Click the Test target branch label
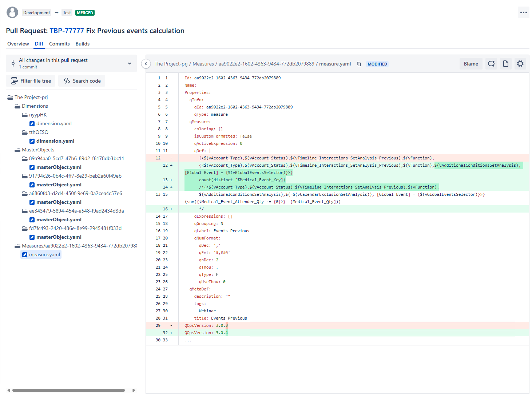532x396 pixels. pyautogui.click(x=67, y=13)
